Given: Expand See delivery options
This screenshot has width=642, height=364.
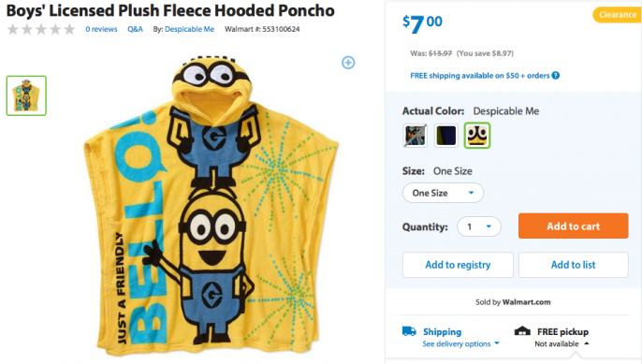Looking at the screenshot, I should click(460, 343).
